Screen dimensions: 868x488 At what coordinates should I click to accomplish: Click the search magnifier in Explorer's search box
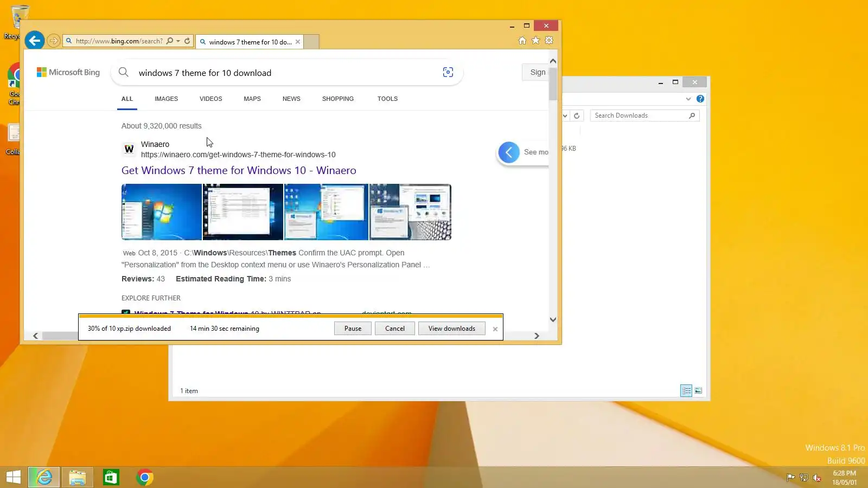[x=692, y=115]
